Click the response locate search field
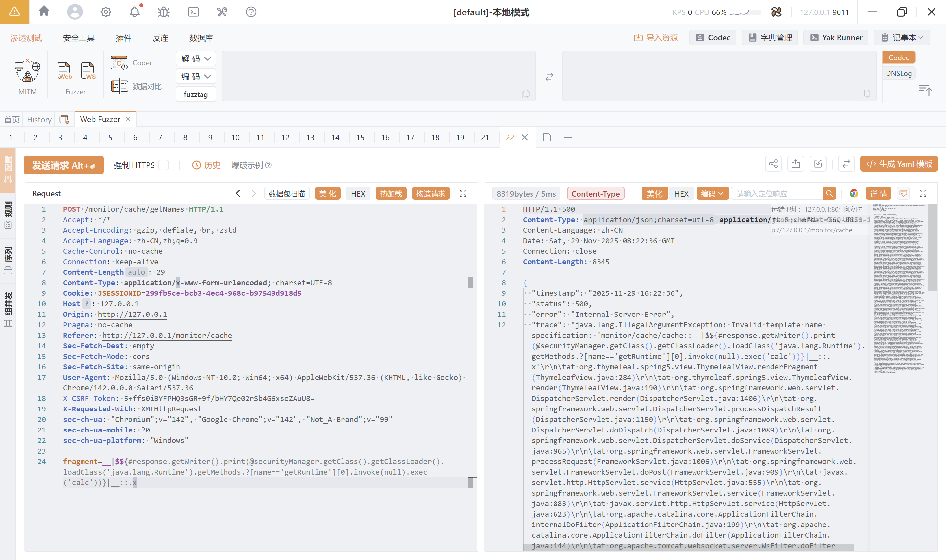Screen dimensions: 946x560 coord(777,194)
